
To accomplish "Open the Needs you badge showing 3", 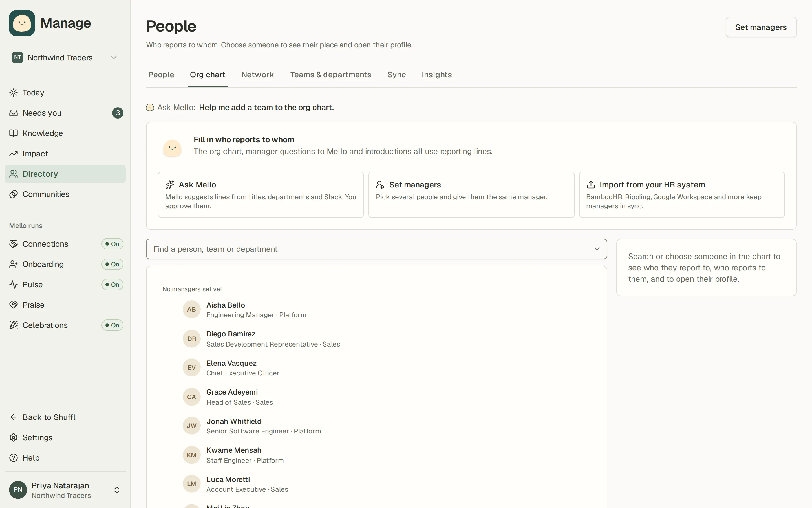I will click(x=118, y=113).
